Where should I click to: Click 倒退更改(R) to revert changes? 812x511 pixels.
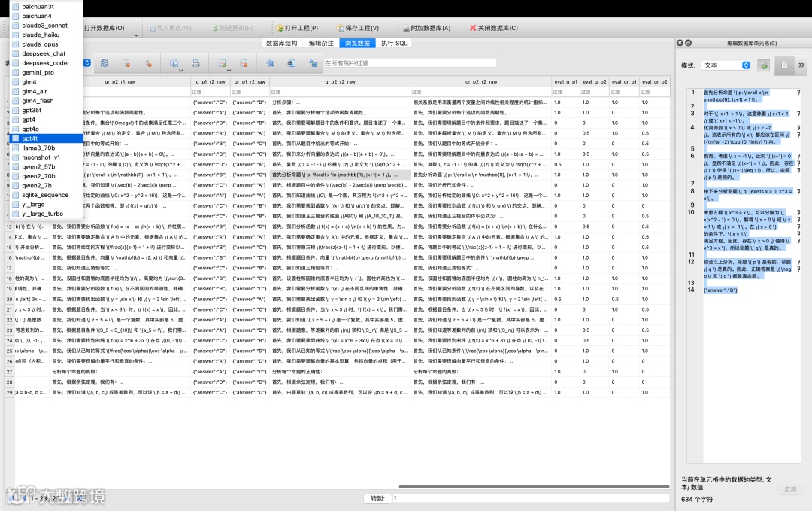coord(232,28)
